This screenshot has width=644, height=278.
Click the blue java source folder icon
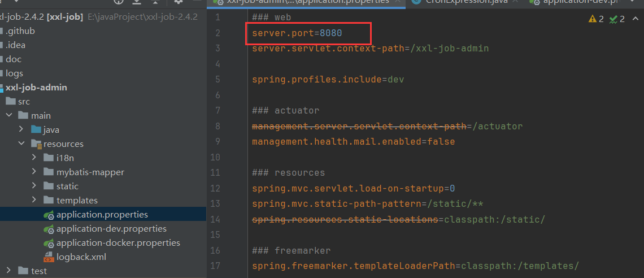pyautogui.click(x=36, y=130)
